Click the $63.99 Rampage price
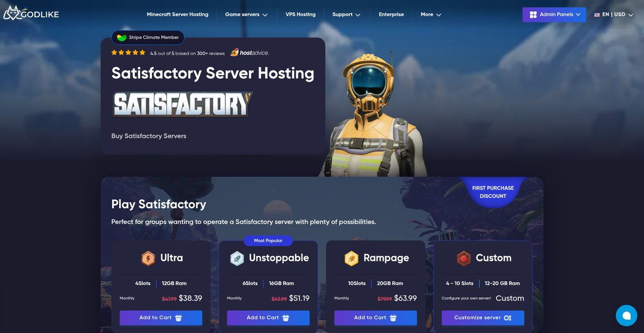Screen dimensions: 644x333 [x=406, y=298]
